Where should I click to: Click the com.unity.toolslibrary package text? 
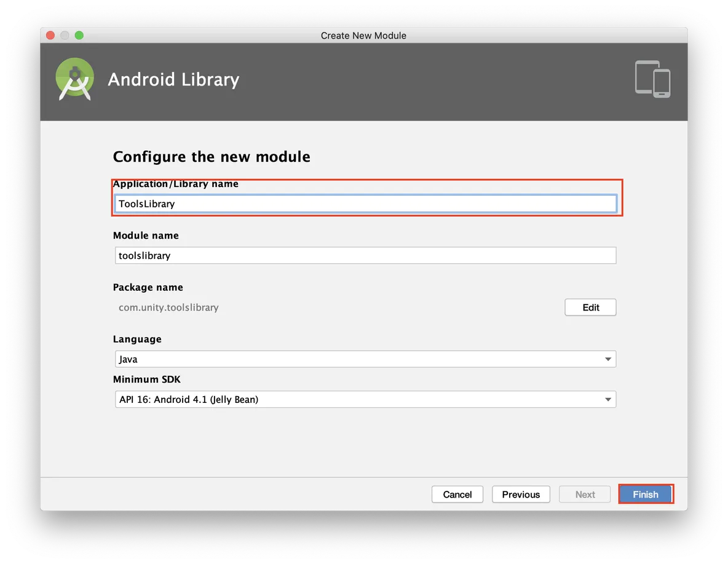pos(168,308)
